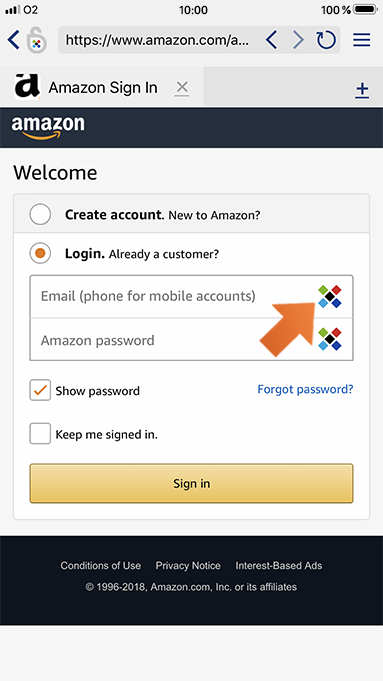
Task: Click the yellow Sign in button
Action: [x=192, y=483]
